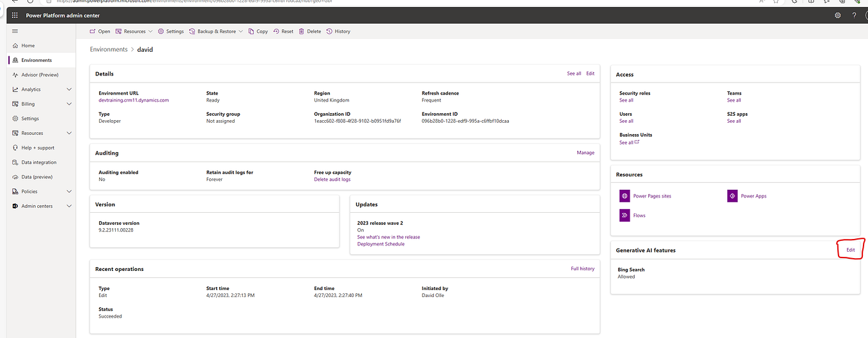This screenshot has height=338, width=868.
Task: Click Full history in Recent operations
Action: coord(582,269)
